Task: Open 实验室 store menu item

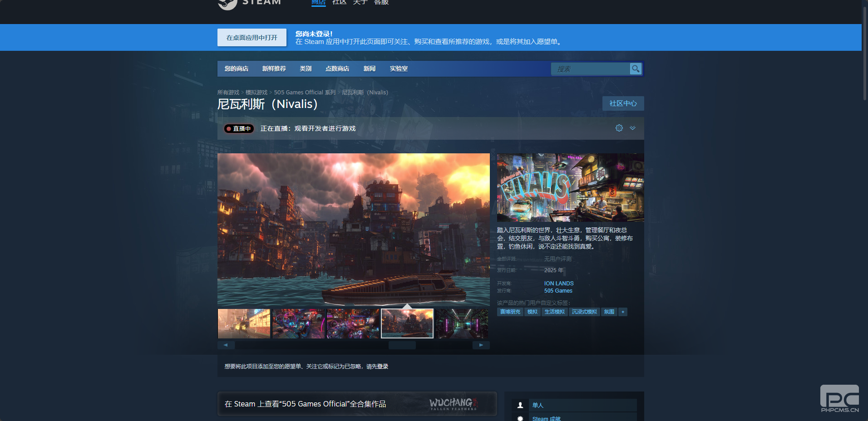Action: pos(399,69)
